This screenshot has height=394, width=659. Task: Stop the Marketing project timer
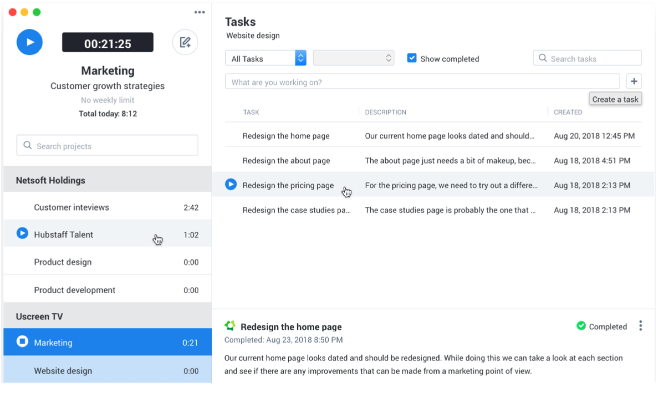click(22, 341)
